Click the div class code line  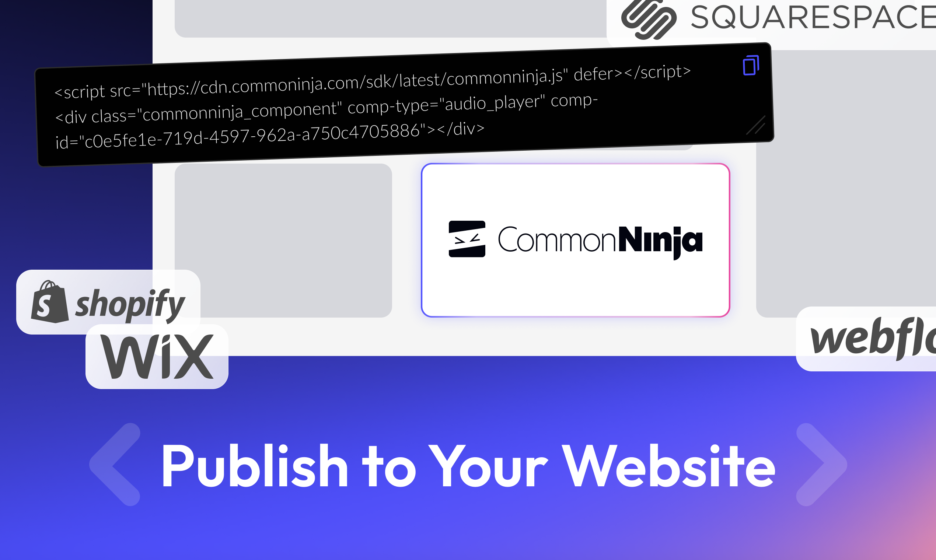[326, 109]
